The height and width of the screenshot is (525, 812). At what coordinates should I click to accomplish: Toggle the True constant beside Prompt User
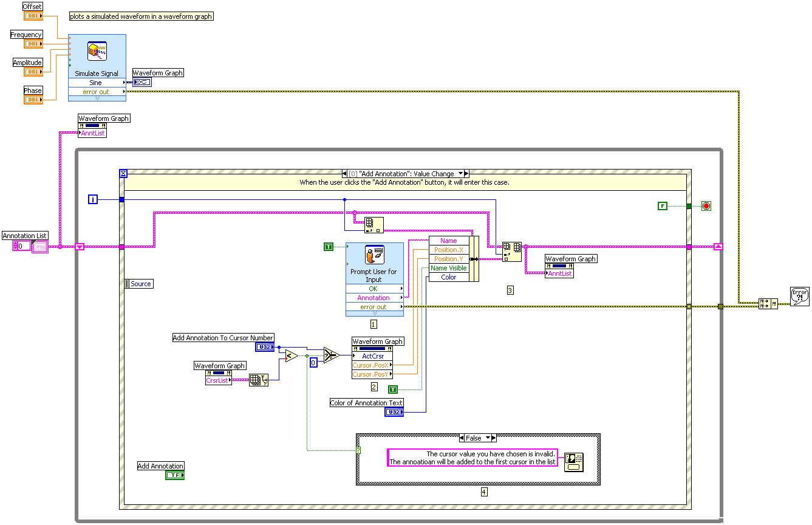pyautogui.click(x=329, y=246)
